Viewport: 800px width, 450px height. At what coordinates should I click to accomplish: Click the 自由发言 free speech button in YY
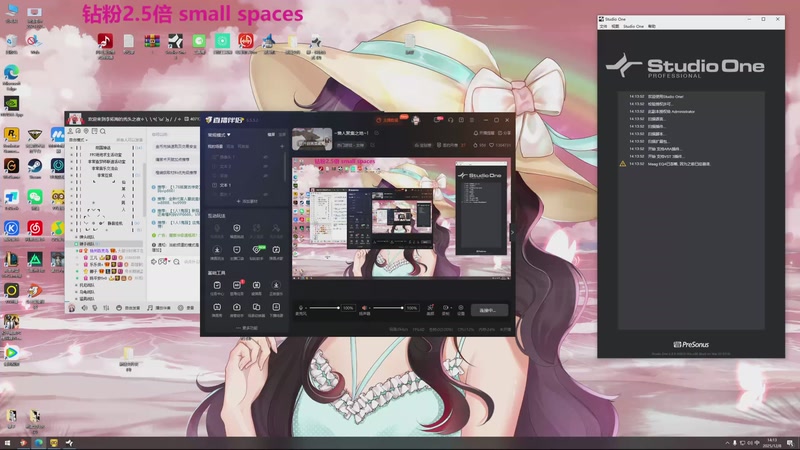tap(129, 308)
